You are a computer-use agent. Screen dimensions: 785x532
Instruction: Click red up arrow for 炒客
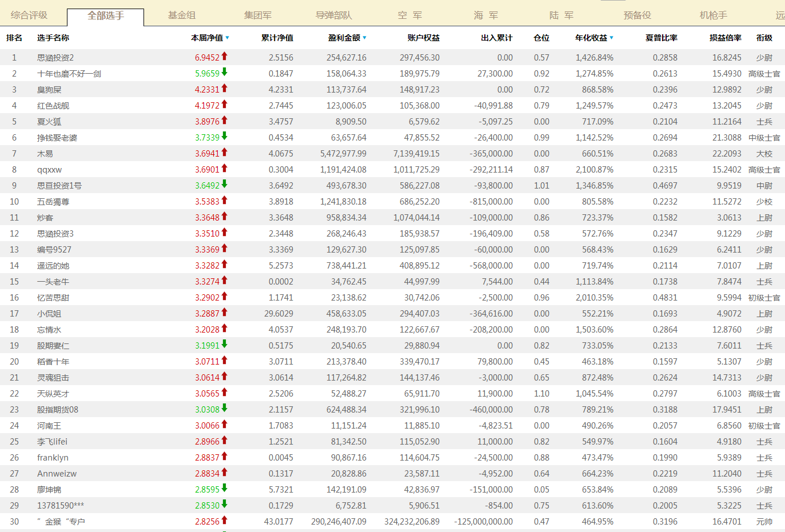point(225,216)
